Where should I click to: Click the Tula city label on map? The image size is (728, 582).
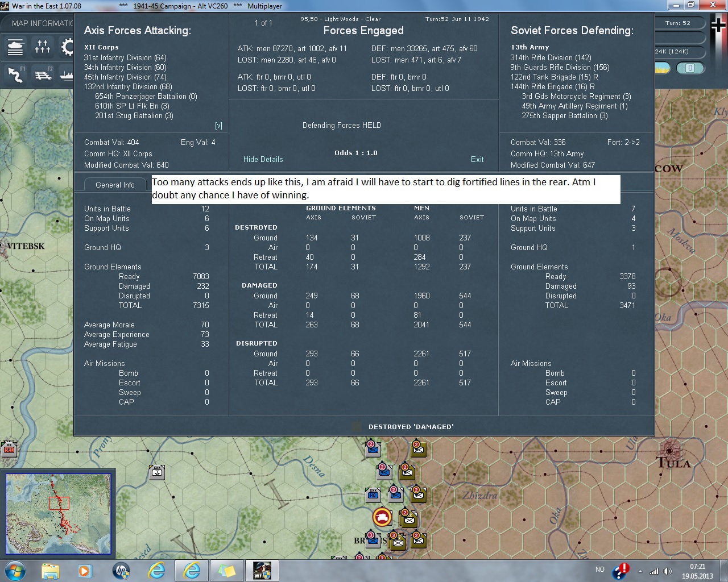coord(674,462)
